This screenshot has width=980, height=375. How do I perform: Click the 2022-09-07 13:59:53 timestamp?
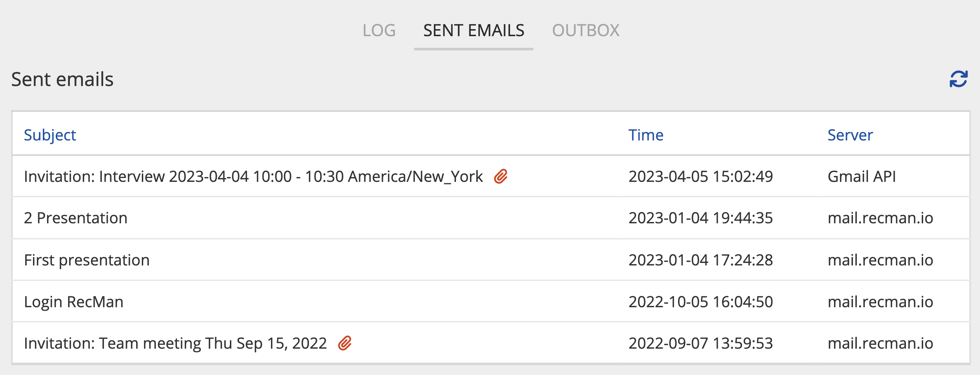[x=700, y=343]
